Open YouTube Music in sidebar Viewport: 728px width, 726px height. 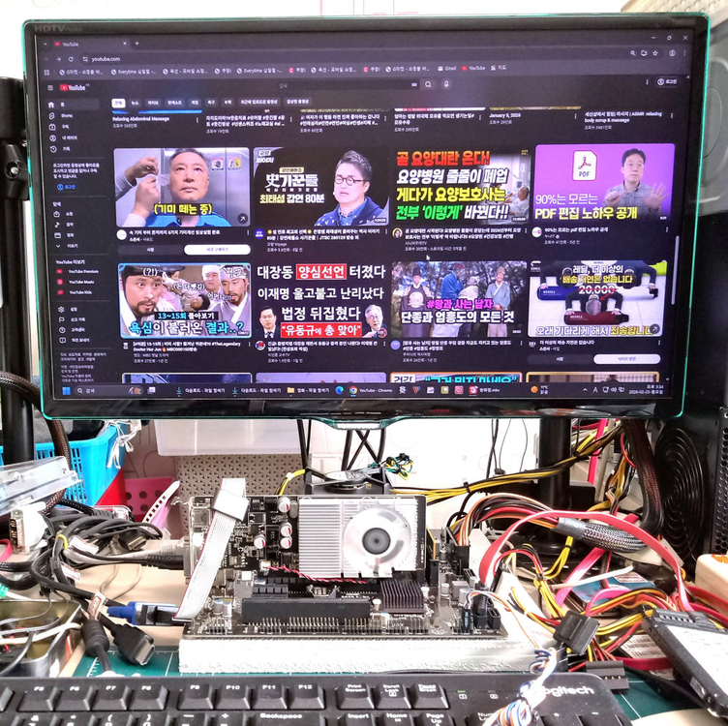tap(76, 283)
